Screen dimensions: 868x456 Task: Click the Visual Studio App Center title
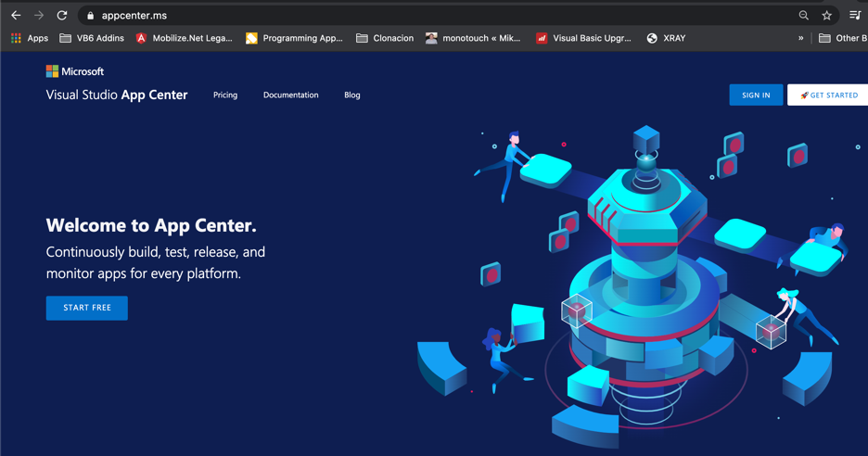click(x=117, y=95)
